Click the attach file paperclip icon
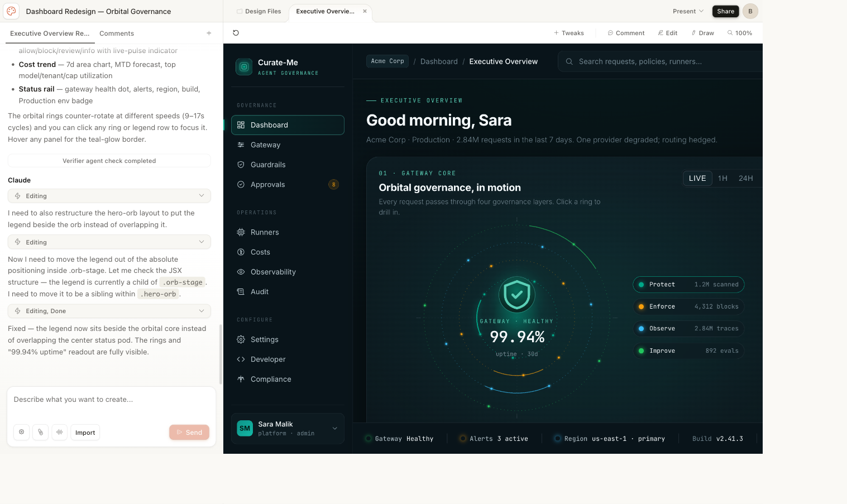 coord(40,433)
